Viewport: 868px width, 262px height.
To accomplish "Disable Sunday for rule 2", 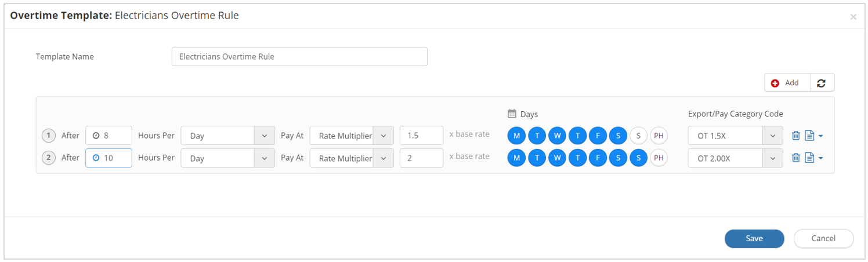I will click(x=638, y=158).
